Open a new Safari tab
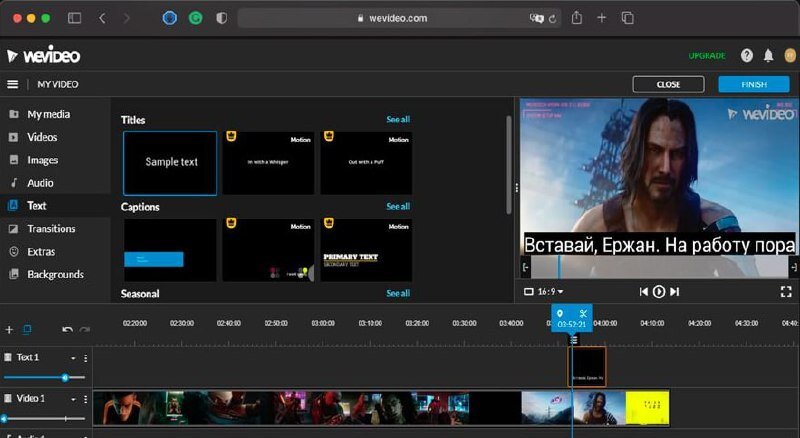The height and width of the screenshot is (438, 800). click(x=602, y=18)
